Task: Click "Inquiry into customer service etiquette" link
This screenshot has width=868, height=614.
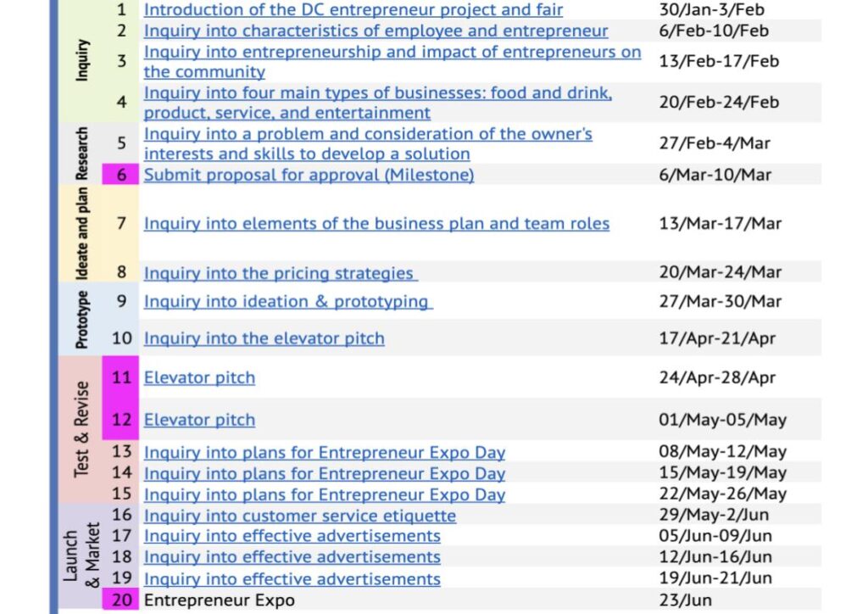Action: 299,516
